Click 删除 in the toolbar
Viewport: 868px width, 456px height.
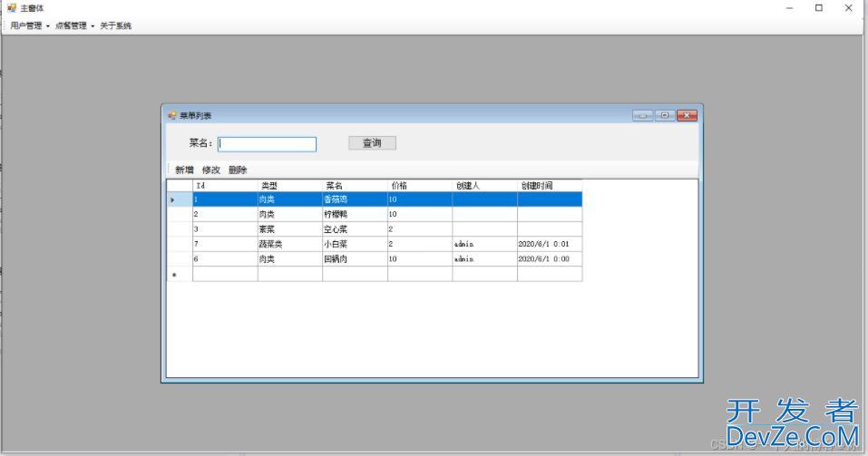tap(238, 170)
